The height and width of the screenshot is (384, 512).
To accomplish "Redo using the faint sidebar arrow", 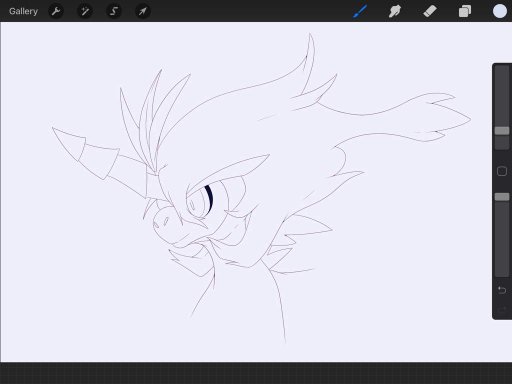I will tap(502, 309).
